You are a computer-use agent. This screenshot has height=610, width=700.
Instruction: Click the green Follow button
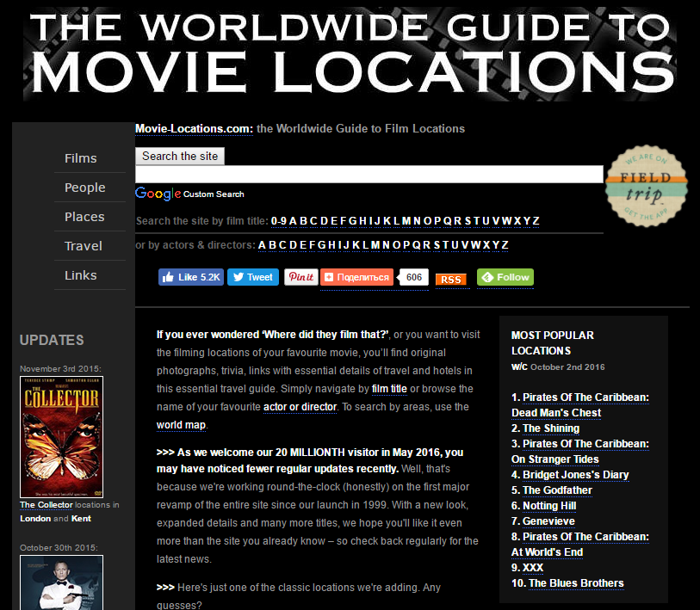tap(505, 277)
